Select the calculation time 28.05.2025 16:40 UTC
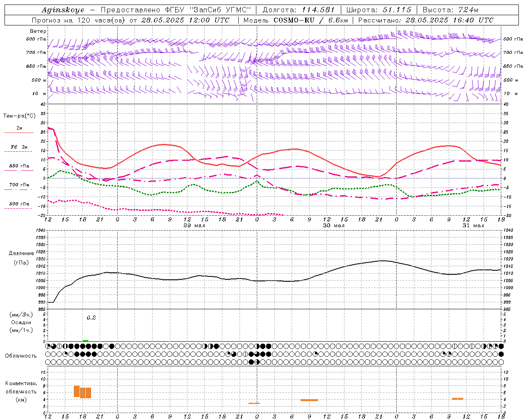The width and height of the screenshot is (525, 420). 450,20
